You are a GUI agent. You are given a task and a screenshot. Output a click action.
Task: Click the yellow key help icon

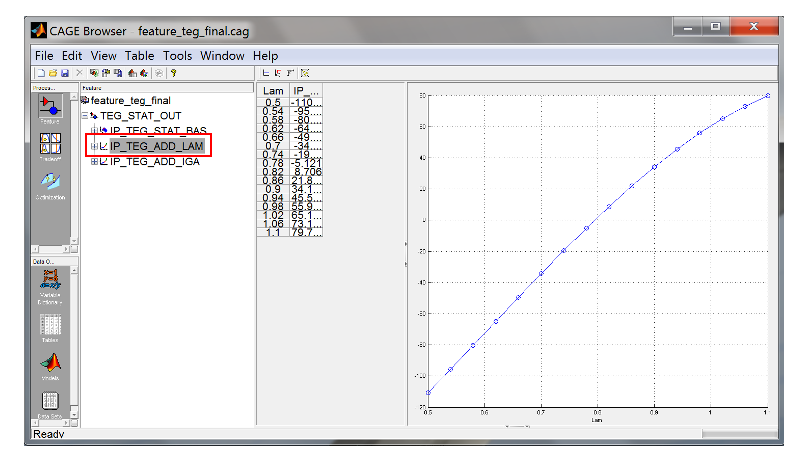[174, 73]
